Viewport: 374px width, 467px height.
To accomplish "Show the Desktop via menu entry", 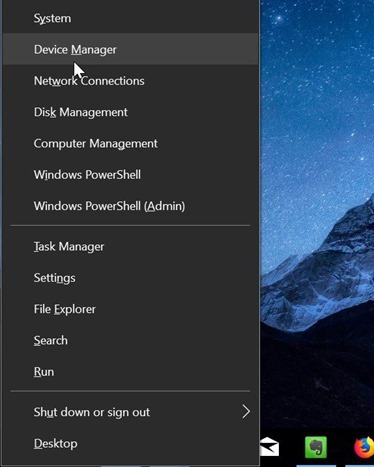I will (x=131, y=443).
